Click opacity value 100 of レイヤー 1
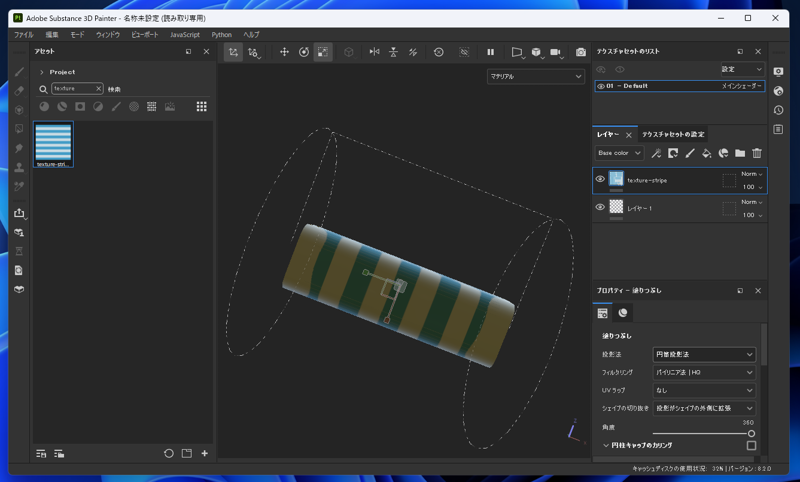This screenshot has width=800, height=482. tap(748, 215)
